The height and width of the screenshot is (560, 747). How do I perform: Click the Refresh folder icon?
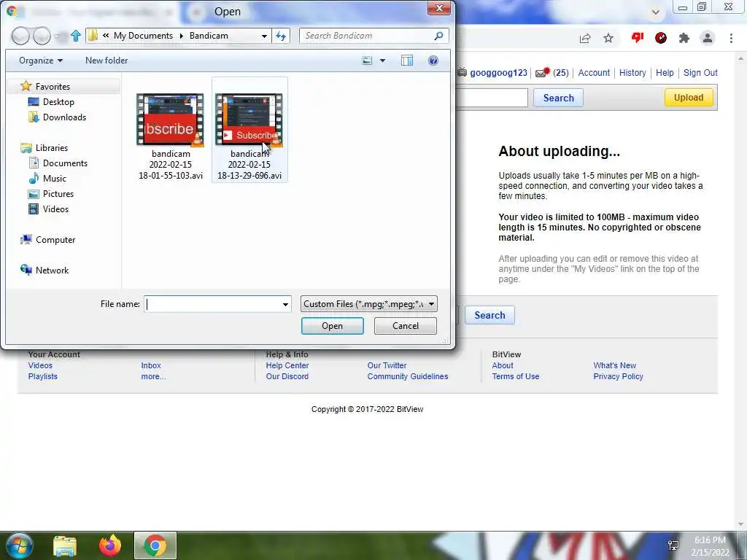tap(281, 36)
